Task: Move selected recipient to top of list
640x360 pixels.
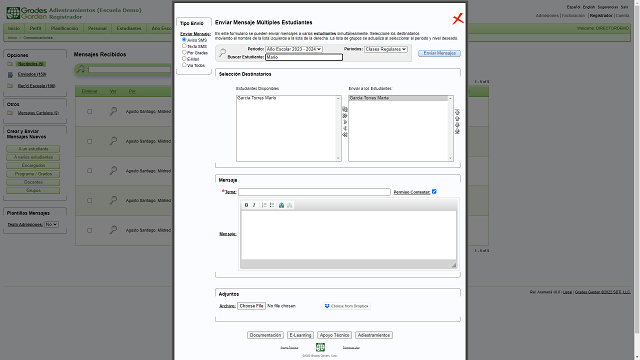Action: [457, 112]
